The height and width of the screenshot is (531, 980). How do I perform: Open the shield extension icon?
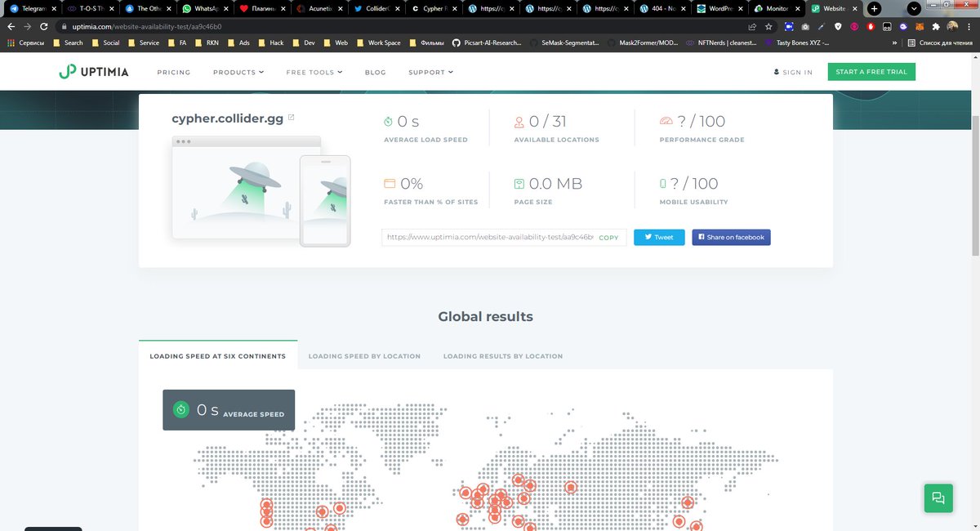838,26
